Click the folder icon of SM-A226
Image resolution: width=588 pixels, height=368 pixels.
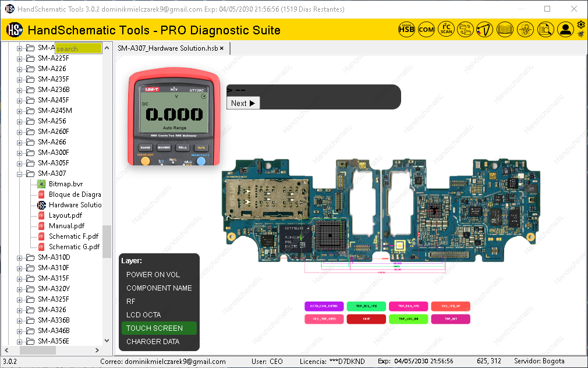(x=30, y=69)
